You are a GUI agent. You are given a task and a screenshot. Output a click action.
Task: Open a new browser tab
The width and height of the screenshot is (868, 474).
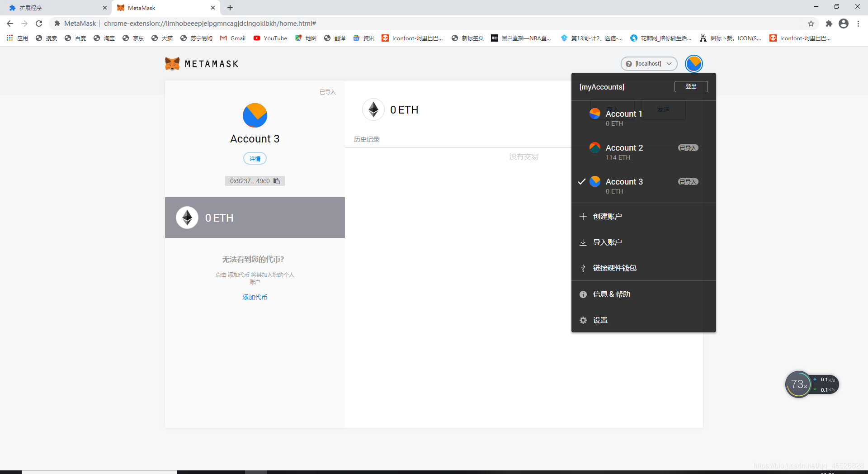(x=230, y=8)
